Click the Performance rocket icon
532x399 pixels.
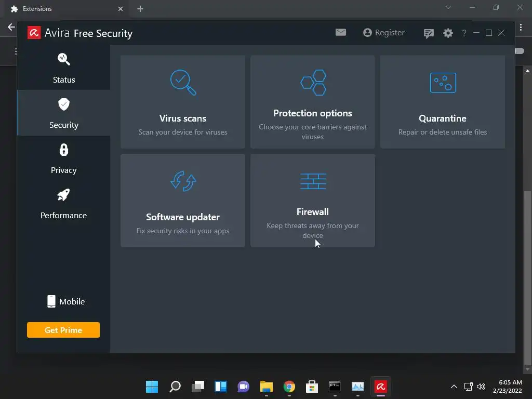(x=63, y=195)
